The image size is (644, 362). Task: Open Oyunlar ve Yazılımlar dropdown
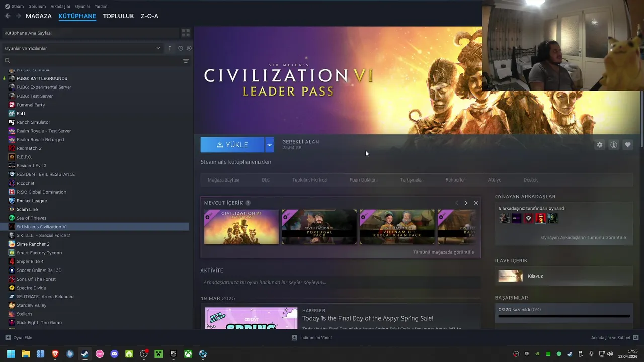(82, 48)
